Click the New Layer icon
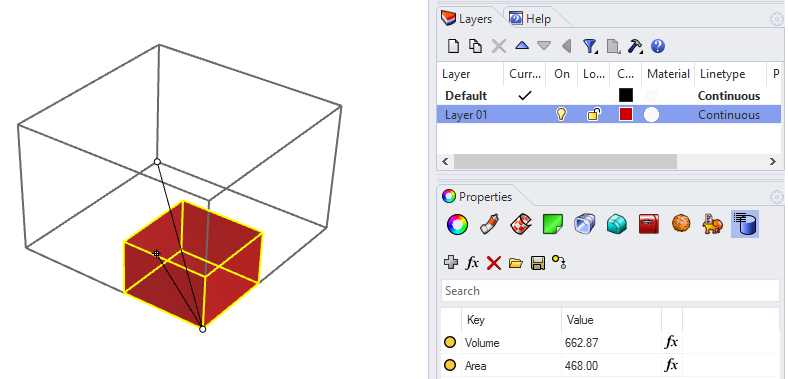This screenshot has height=379, width=788. point(453,46)
